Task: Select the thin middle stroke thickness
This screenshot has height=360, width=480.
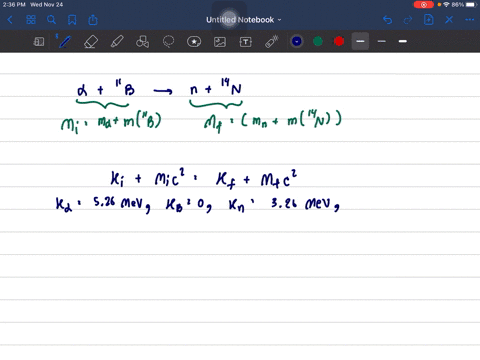Action: click(x=382, y=41)
